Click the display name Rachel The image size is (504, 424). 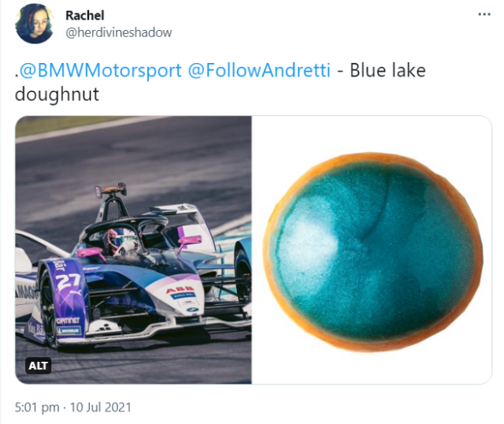click(x=85, y=15)
